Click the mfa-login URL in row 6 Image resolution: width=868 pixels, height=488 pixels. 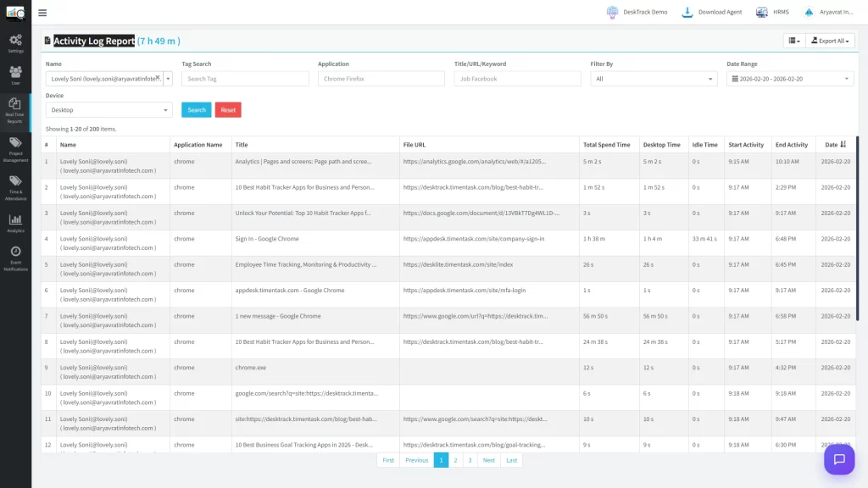pyautogui.click(x=465, y=290)
